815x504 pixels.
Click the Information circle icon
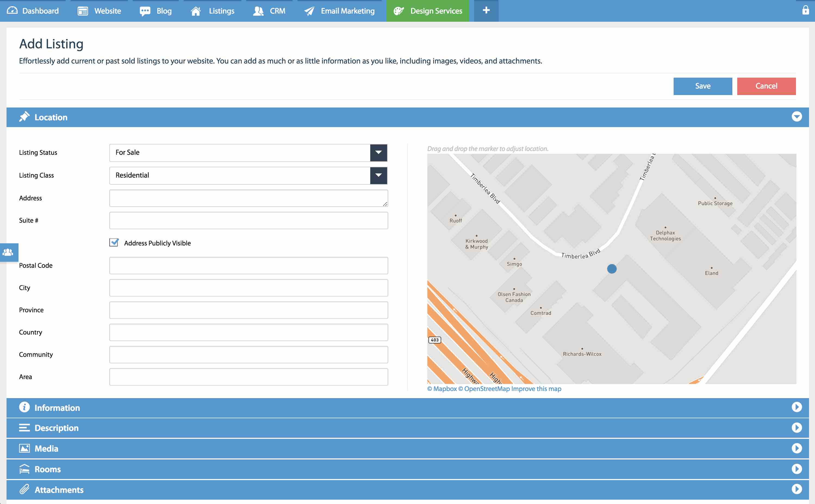(x=24, y=407)
